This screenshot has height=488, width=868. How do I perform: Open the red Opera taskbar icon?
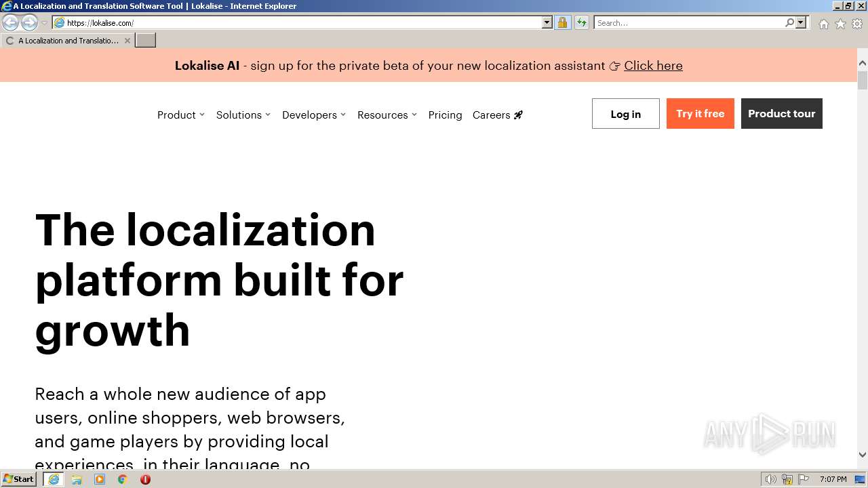point(145,479)
